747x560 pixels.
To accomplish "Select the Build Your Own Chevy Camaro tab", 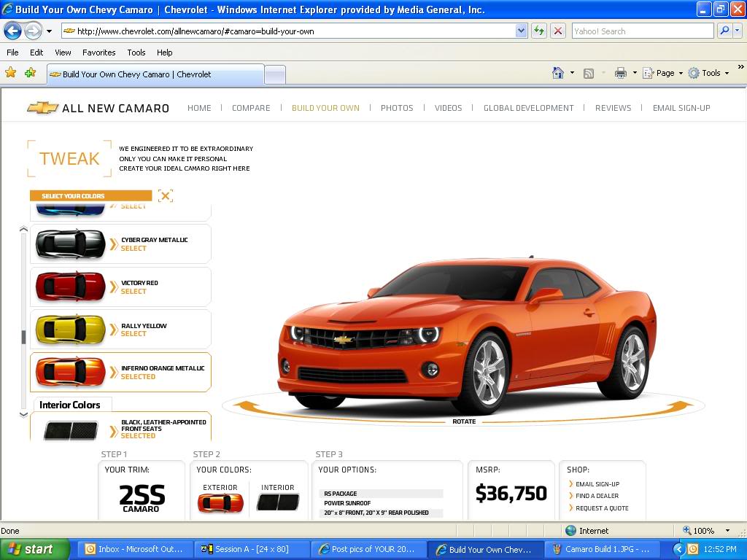I will pos(155,74).
